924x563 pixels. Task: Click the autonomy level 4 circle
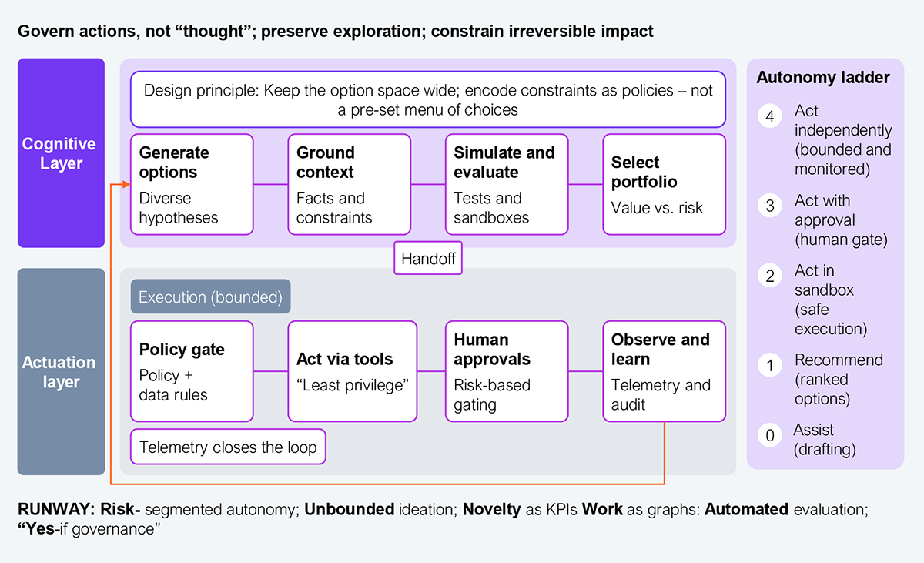(770, 116)
